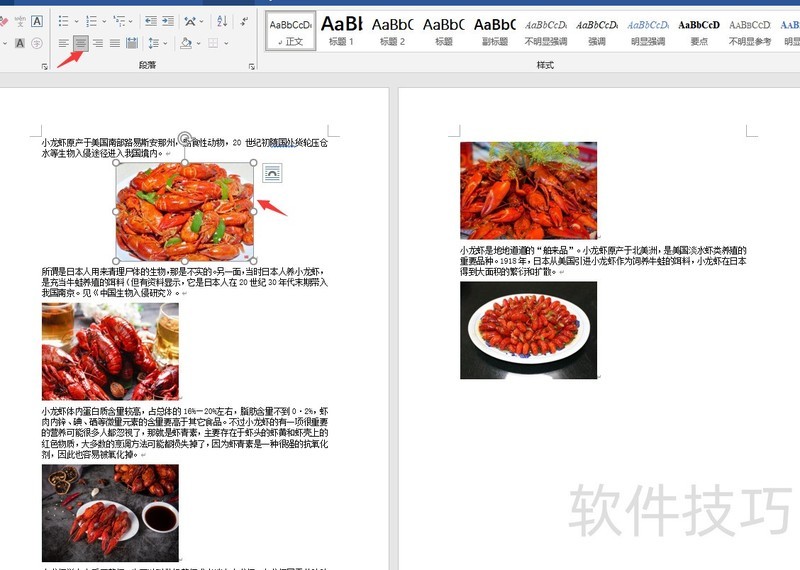Click the numbered list icon

91,21
